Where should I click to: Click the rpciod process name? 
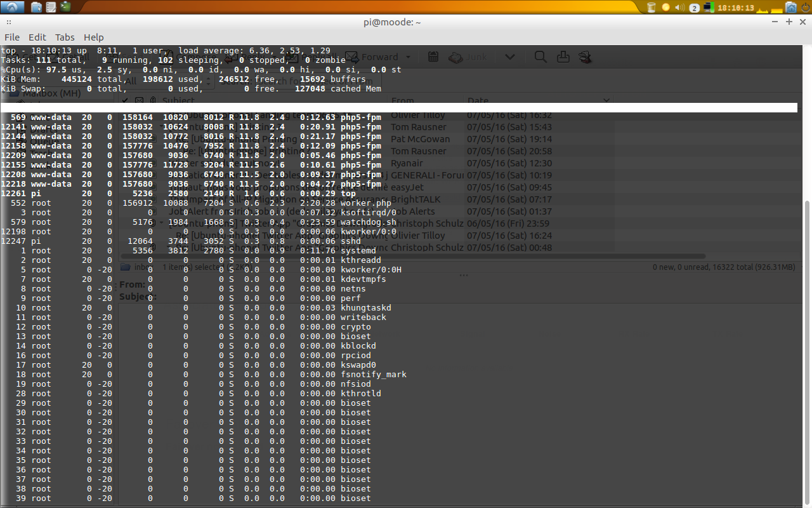pos(356,356)
